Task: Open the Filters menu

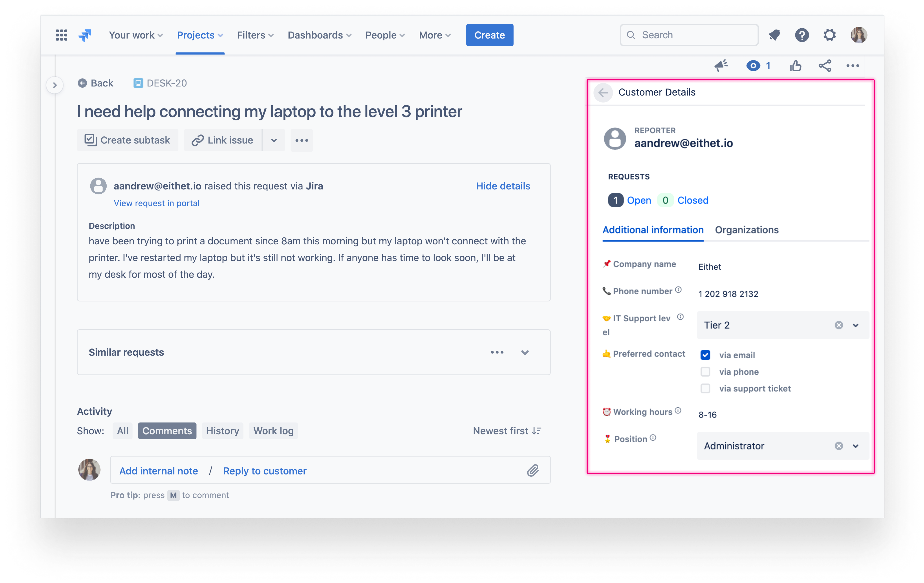Action: click(255, 35)
